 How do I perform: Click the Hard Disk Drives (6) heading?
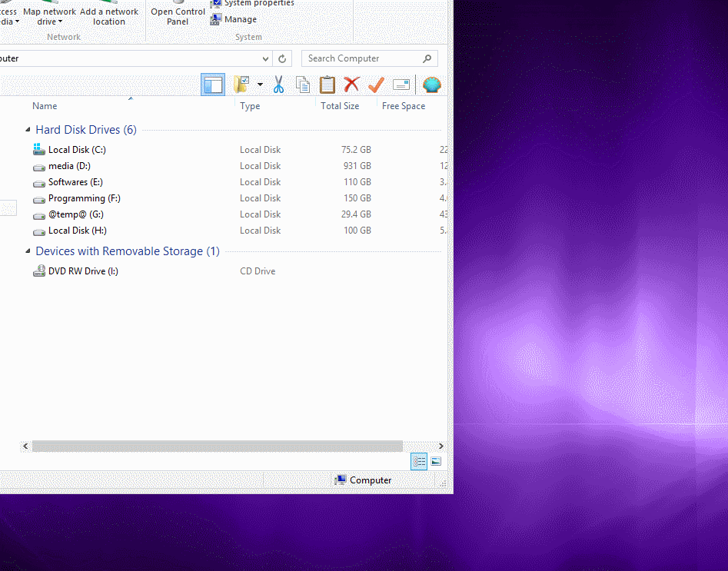tap(86, 130)
